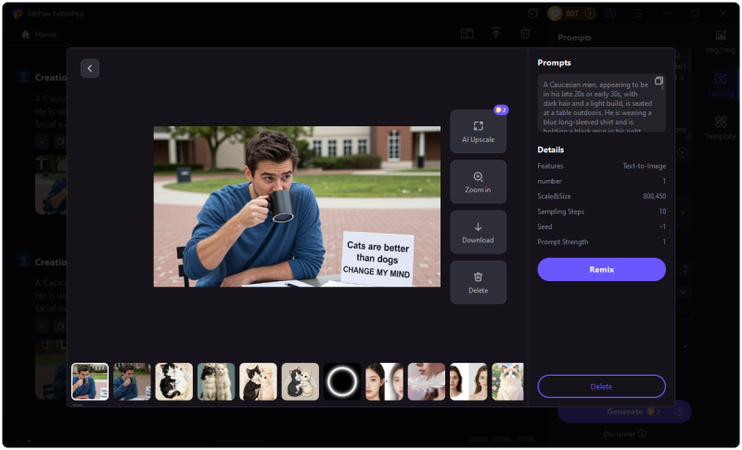The width and height of the screenshot is (742, 450).
Task: Click the trash icon in the top toolbar
Action: (x=525, y=34)
